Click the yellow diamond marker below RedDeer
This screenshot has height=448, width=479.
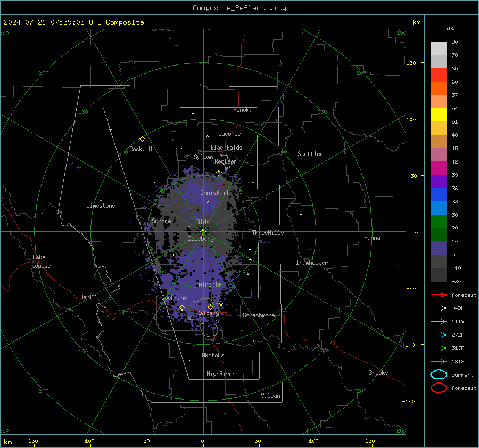(219, 173)
